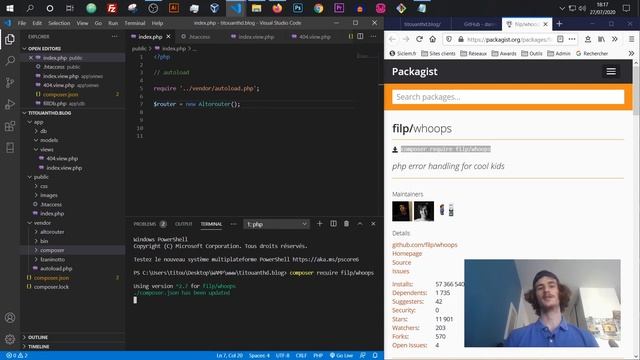Switch to the Output panel tab
The image size is (640, 360).
point(183,224)
